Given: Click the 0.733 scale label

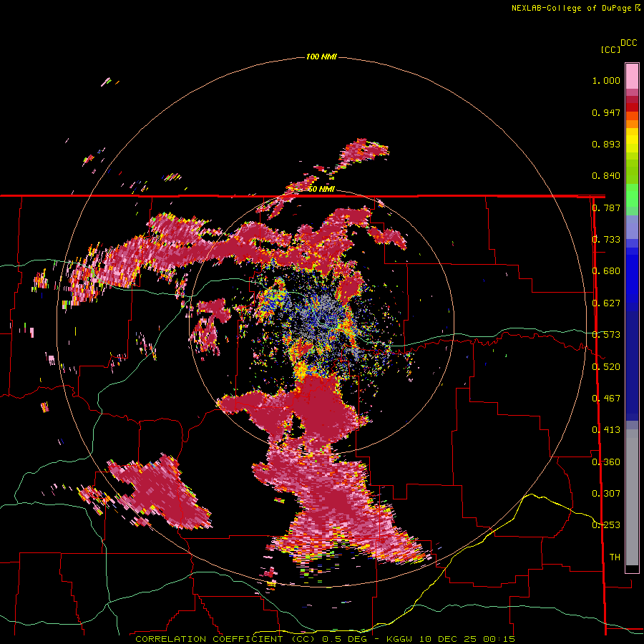Looking at the screenshot, I should tap(606, 240).
